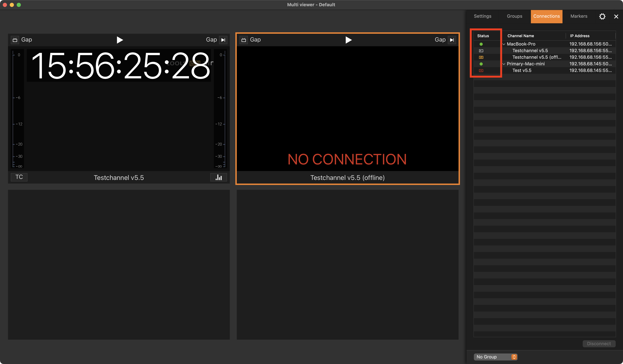
Task: Open the gear settings icon
Action: click(x=602, y=17)
